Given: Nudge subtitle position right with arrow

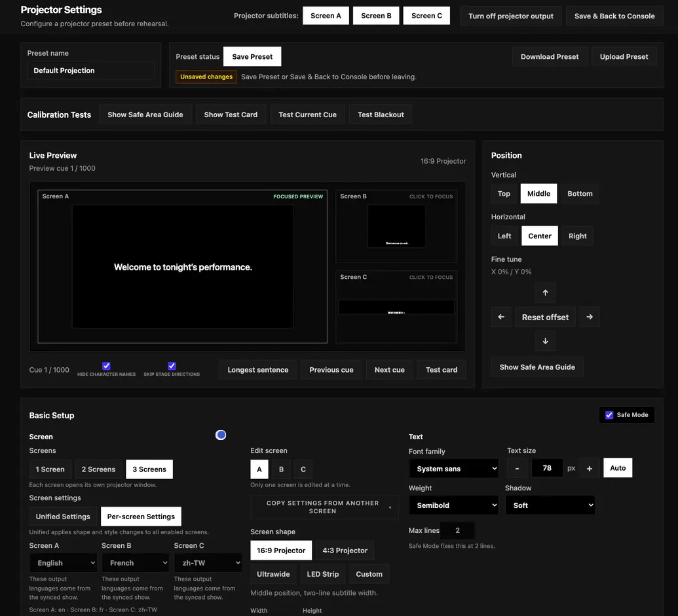Looking at the screenshot, I should click(590, 317).
